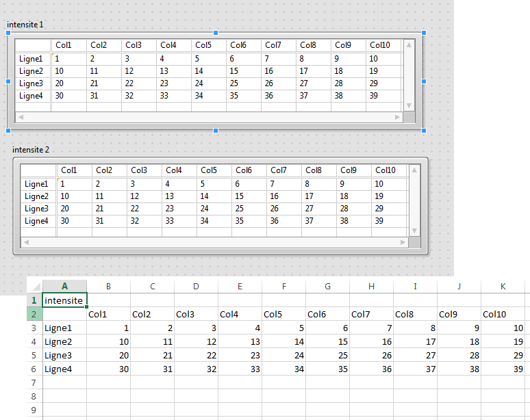530x420 pixels.
Task: Select row 2 header in Excel
Action: (34, 315)
